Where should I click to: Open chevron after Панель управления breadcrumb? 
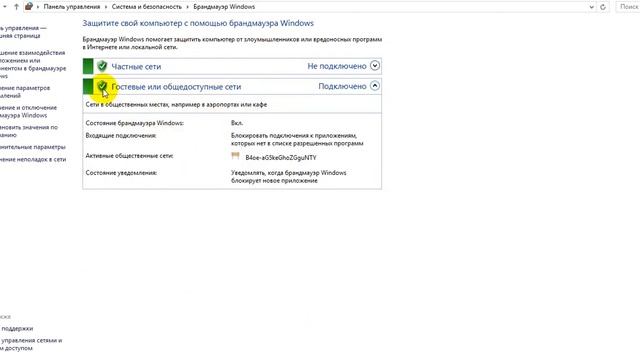[106, 7]
